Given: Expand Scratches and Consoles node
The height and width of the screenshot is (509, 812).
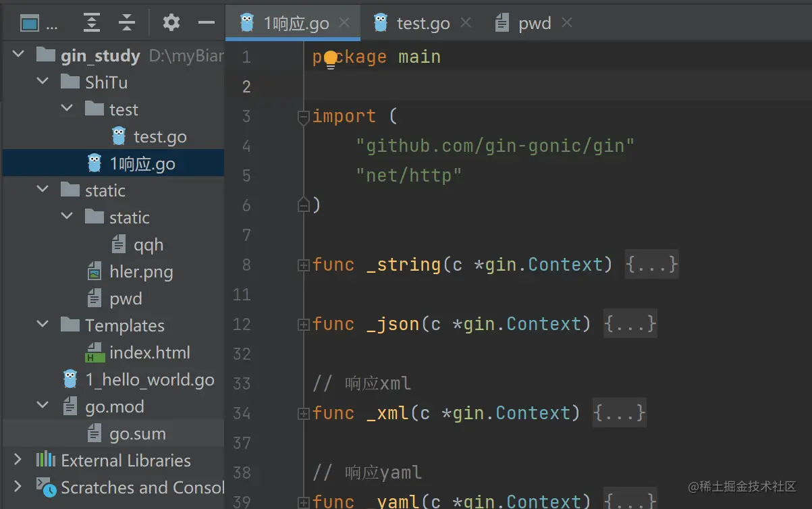Looking at the screenshot, I should click(18, 487).
